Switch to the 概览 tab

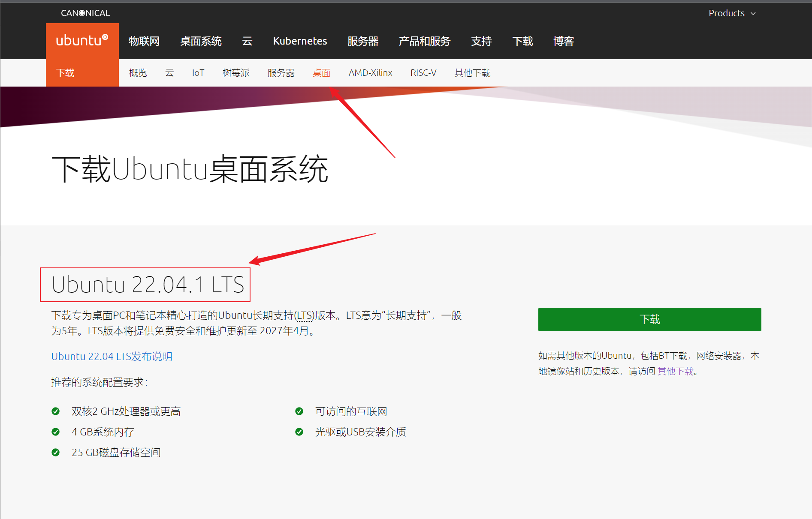pyautogui.click(x=138, y=73)
